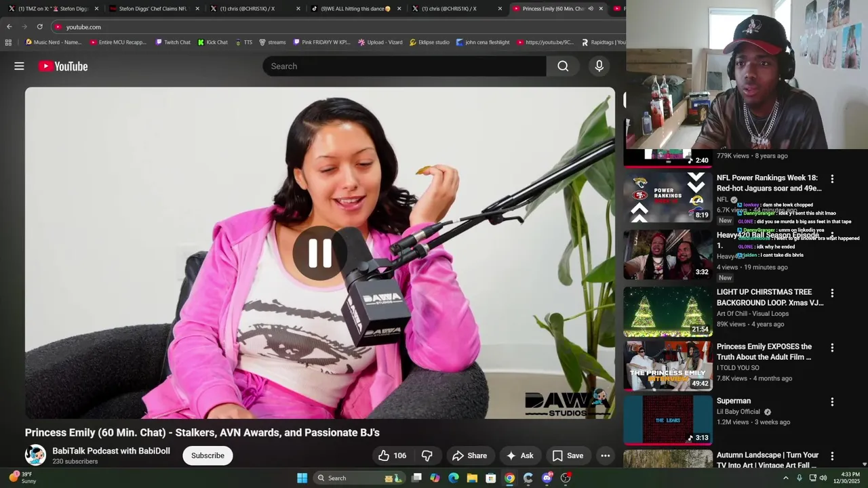
Task: Open Rapidtags bookmark
Action: tap(604, 42)
